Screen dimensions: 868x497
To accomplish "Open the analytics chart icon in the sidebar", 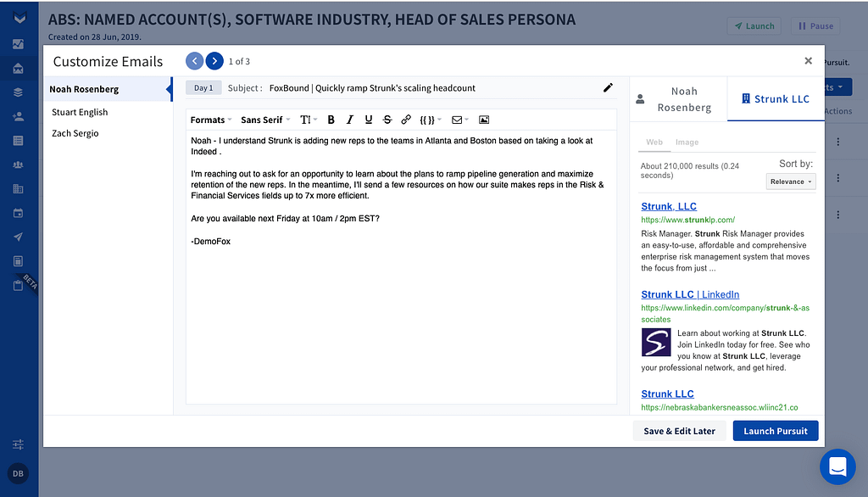I will 19,44.
